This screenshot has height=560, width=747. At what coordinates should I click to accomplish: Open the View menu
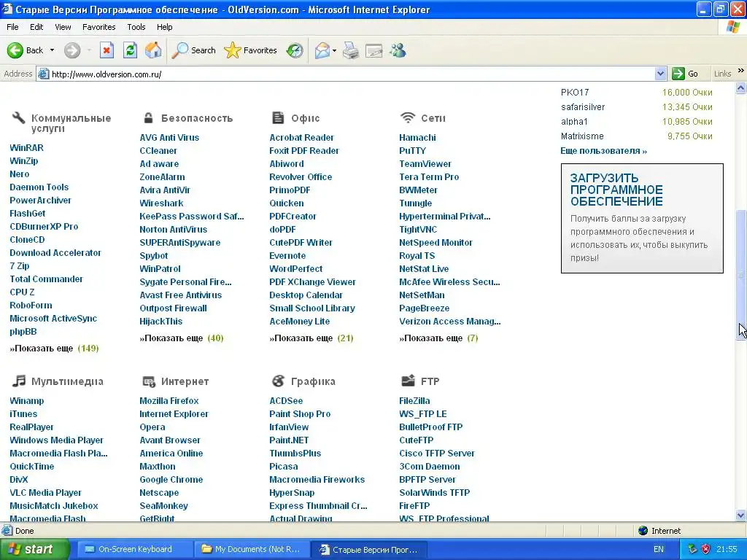[x=63, y=27]
